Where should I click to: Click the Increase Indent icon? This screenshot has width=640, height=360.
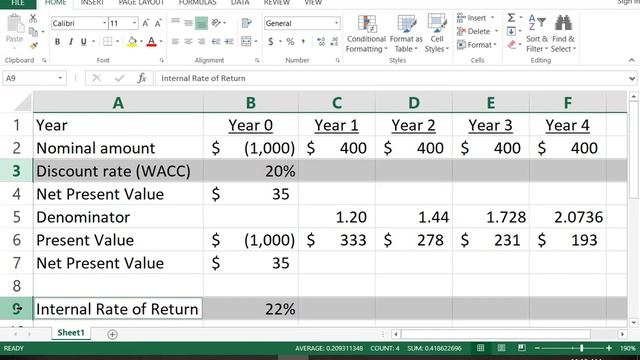229,42
